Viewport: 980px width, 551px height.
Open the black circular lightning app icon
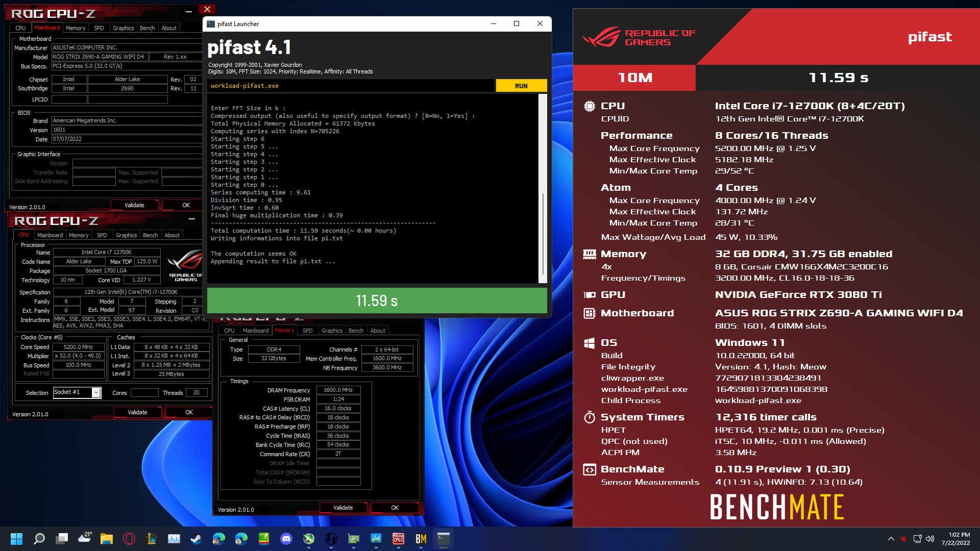click(x=331, y=539)
